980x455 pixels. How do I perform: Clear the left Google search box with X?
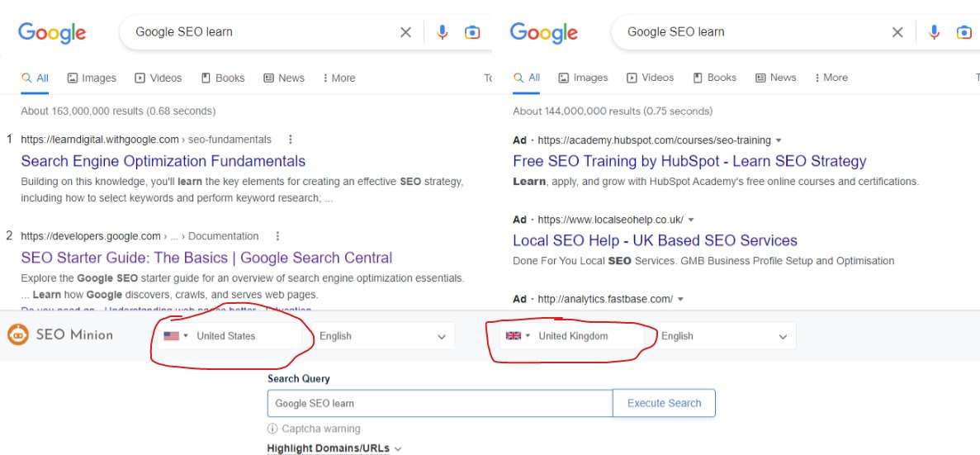[405, 32]
